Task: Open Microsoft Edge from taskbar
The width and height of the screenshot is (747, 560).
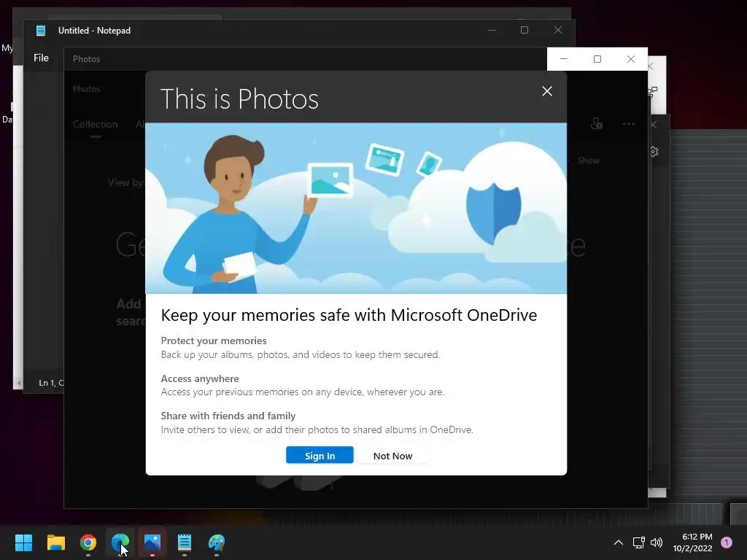Action: coord(120,542)
